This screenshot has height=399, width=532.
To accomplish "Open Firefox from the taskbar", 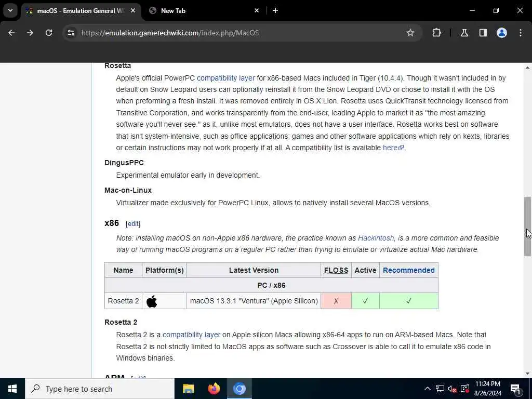I will [214, 389].
